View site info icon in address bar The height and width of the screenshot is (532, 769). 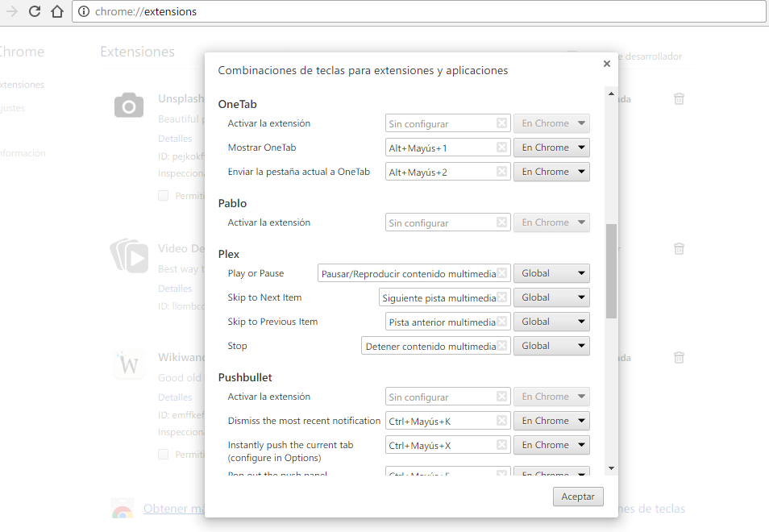tap(84, 11)
